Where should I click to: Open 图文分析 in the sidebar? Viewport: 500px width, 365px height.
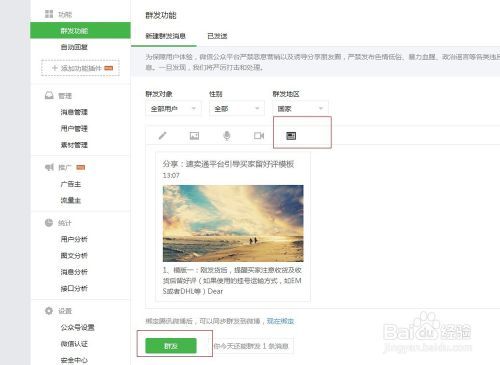[x=74, y=256]
